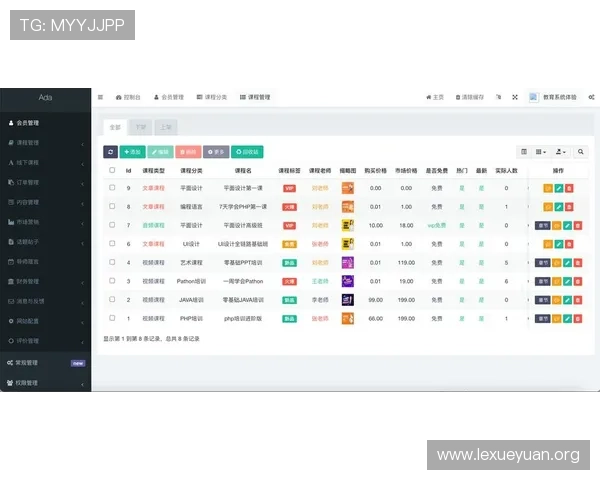This screenshot has height=480, width=600.
Task: Click the 常规管理 sidebar item with new badge
Action: 46,363
